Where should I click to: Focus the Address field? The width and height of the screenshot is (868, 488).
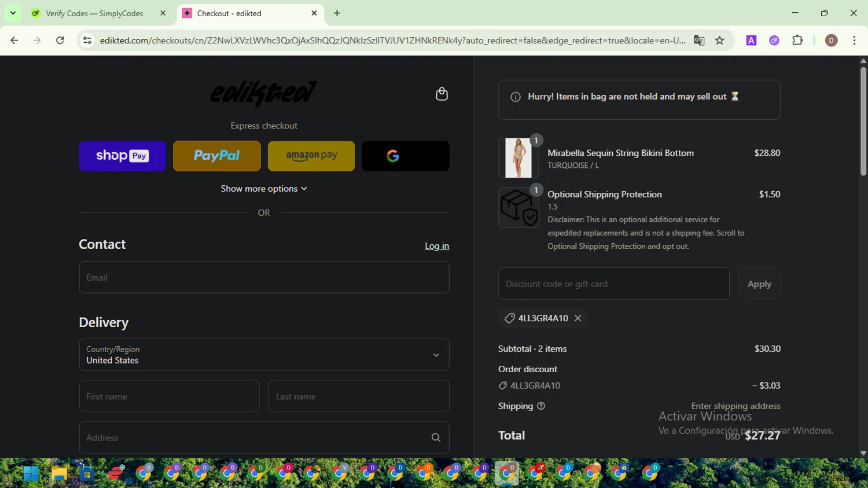[x=264, y=438]
